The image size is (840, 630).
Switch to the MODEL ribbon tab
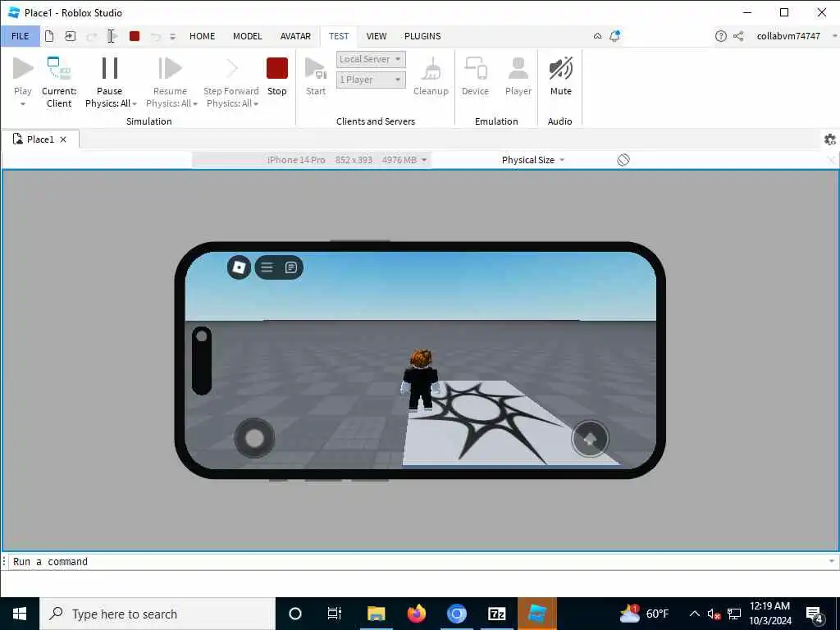248,36
